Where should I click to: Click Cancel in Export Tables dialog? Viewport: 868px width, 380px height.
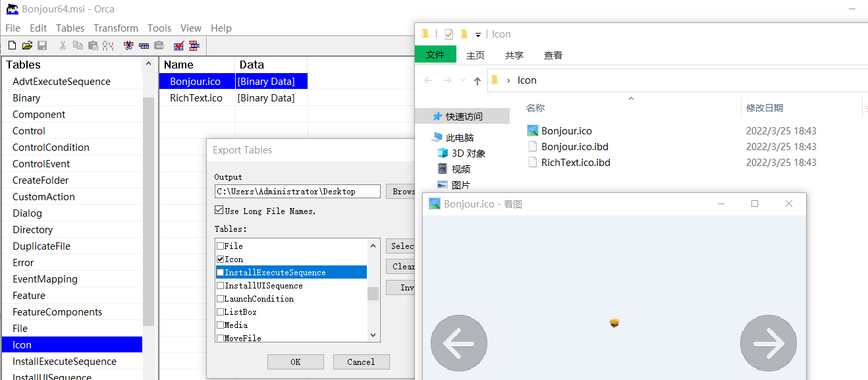[361, 362]
